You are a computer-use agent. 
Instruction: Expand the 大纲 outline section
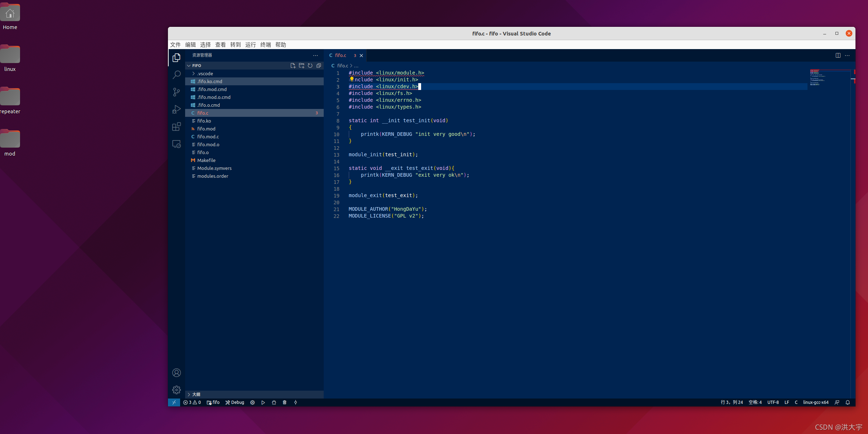click(x=196, y=394)
